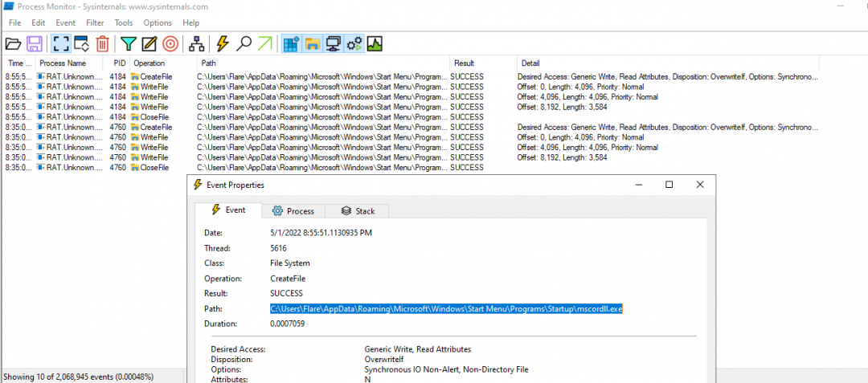Select the CreateFile row for PID 4184

pyautogui.click(x=411, y=77)
